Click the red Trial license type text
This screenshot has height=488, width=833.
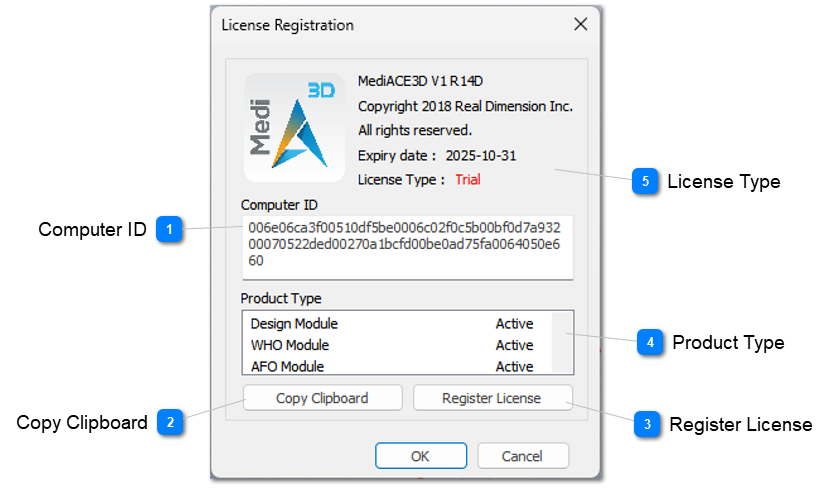click(x=468, y=180)
